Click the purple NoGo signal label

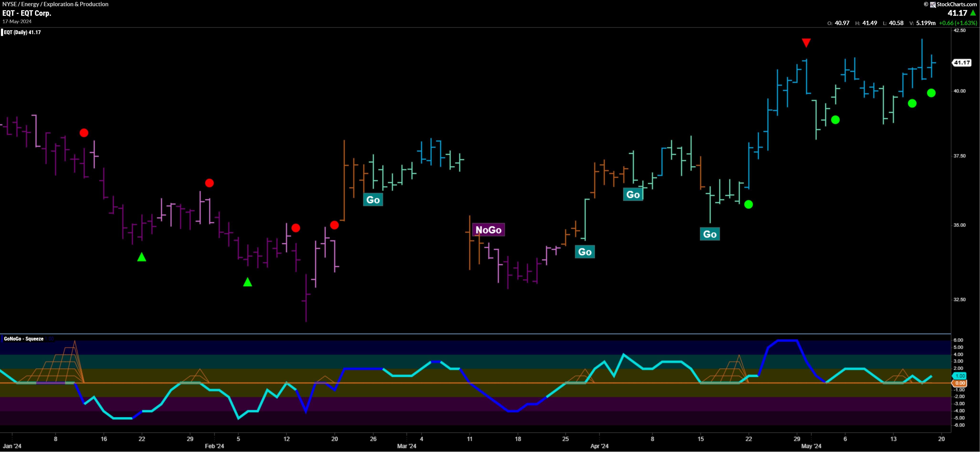[489, 230]
